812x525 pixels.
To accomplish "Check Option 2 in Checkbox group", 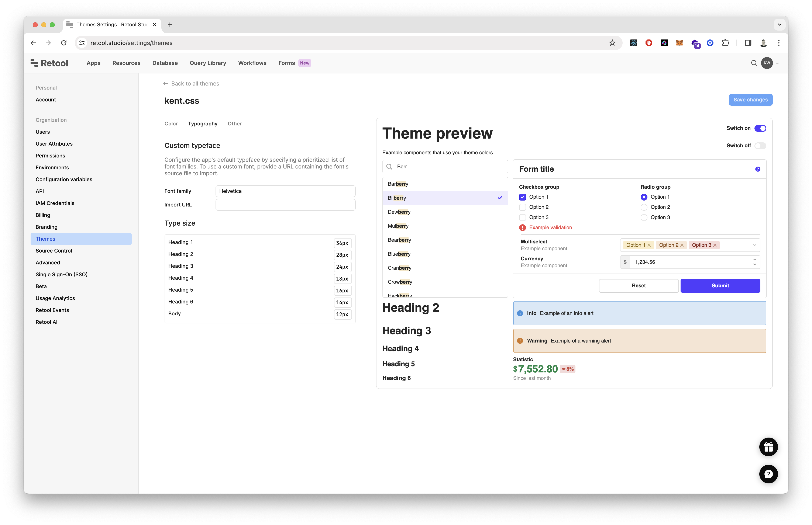I will (x=522, y=207).
